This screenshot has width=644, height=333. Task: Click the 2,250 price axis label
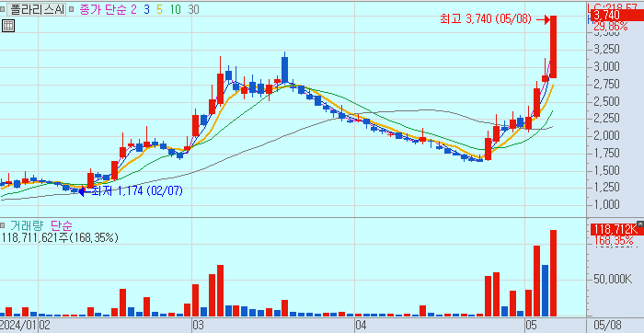click(607, 119)
